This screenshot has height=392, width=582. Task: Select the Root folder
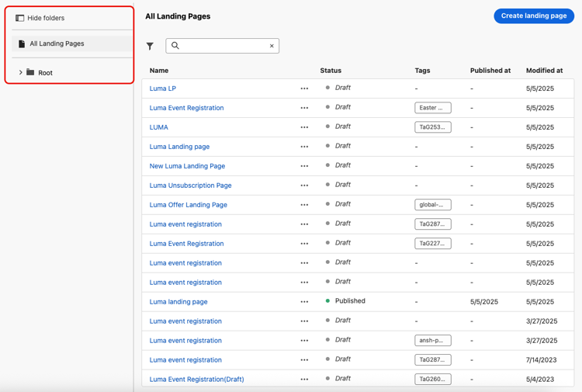coord(45,73)
